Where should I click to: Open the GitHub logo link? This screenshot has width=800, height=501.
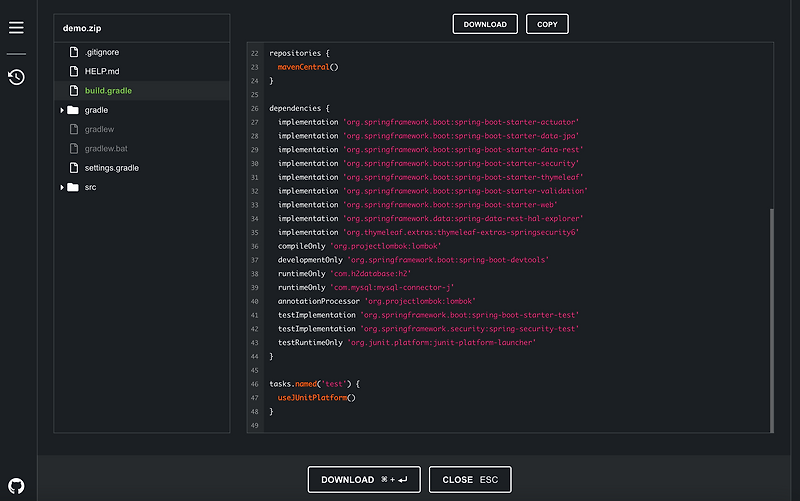point(16,486)
